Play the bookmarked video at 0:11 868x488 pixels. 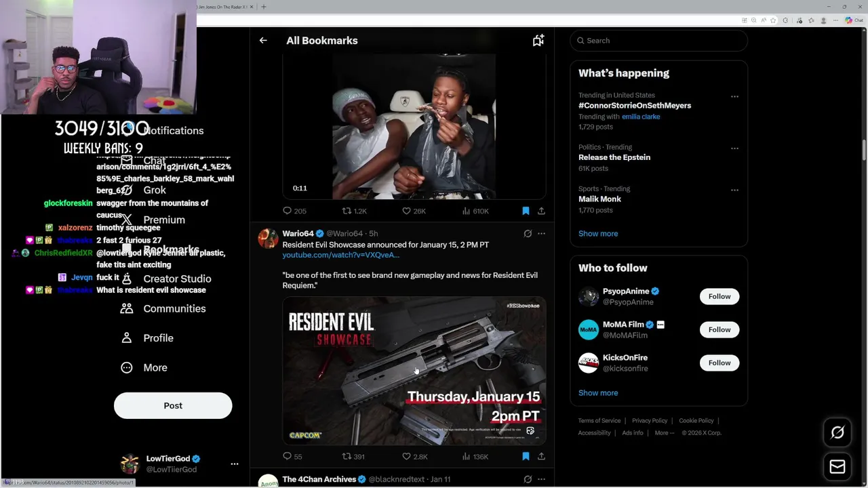pyautogui.click(x=414, y=127)
